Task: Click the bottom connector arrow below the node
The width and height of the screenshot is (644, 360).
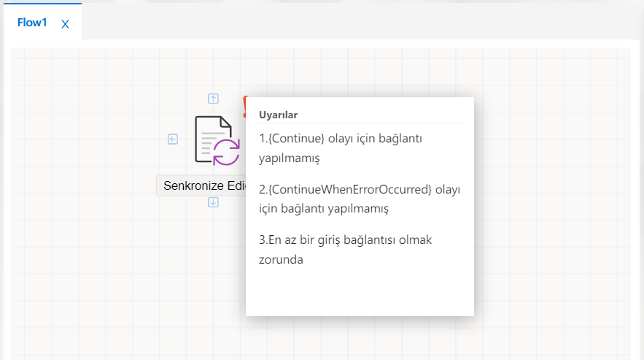Action: point(213,202)
